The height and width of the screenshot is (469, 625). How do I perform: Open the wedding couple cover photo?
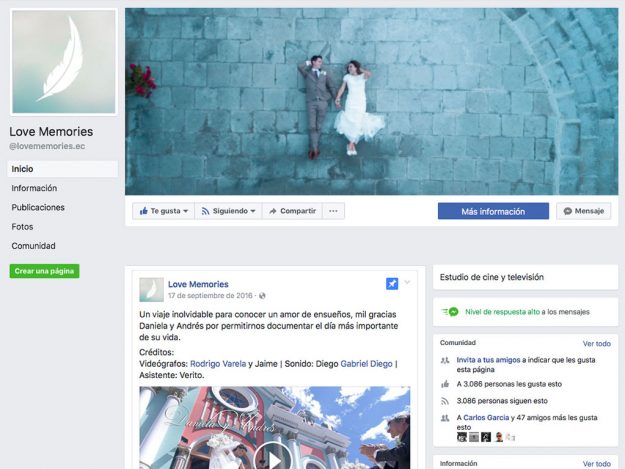(371, 101)
